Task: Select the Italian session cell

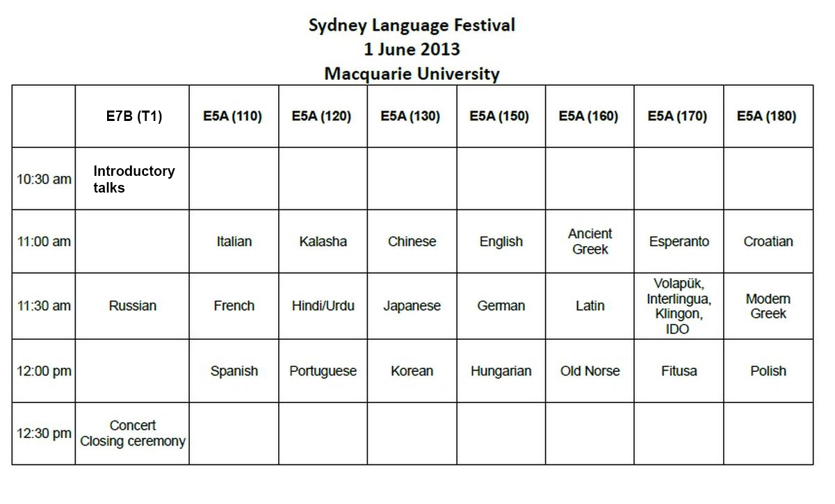Action: (234, 241)
